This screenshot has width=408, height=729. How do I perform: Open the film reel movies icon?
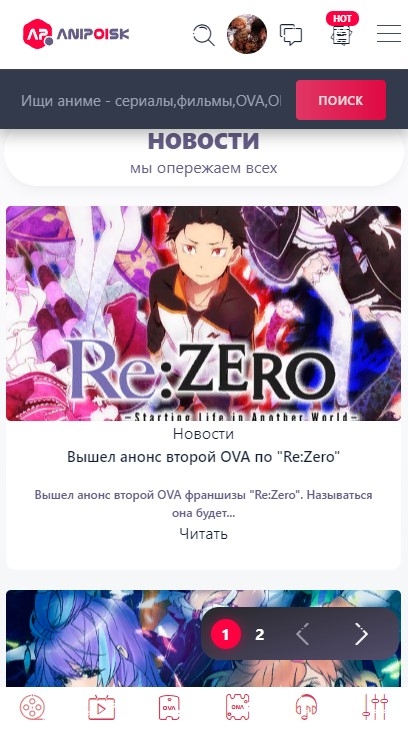(32, 708)
